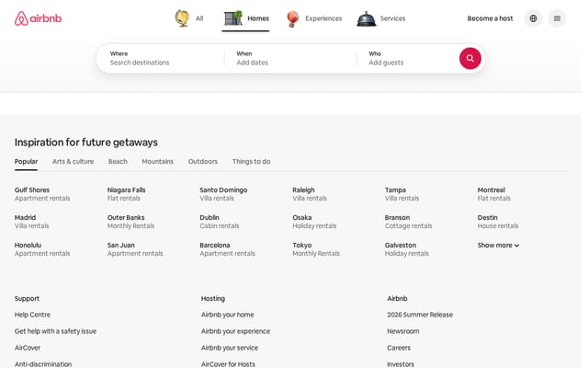
Task: Open Destin house rentals
Action: (498, 222)
